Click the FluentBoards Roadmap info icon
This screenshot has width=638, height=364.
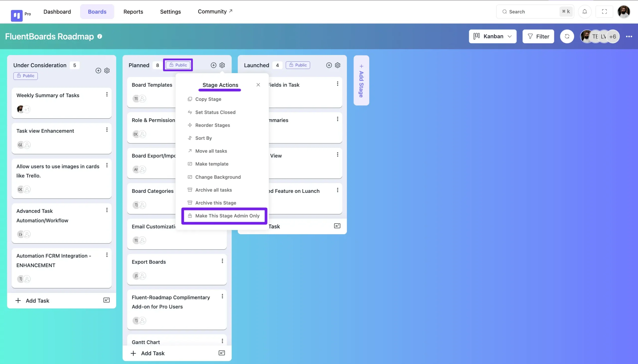99,36
